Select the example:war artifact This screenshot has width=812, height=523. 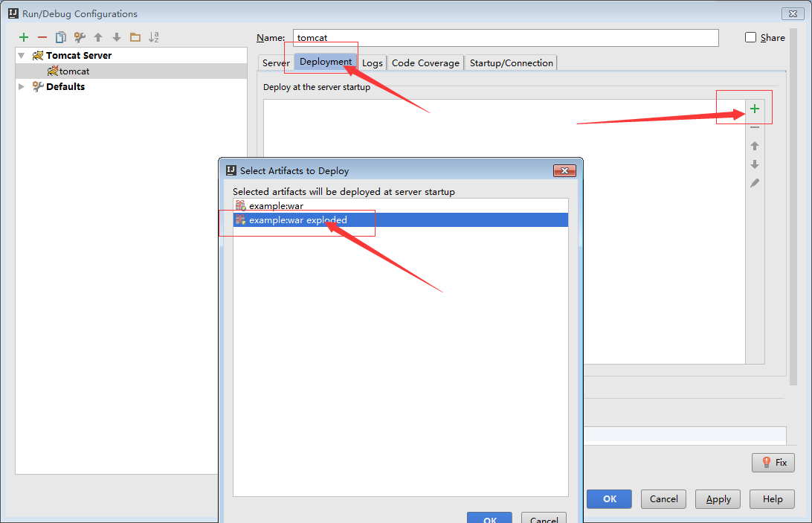click(x=400, y=206)
